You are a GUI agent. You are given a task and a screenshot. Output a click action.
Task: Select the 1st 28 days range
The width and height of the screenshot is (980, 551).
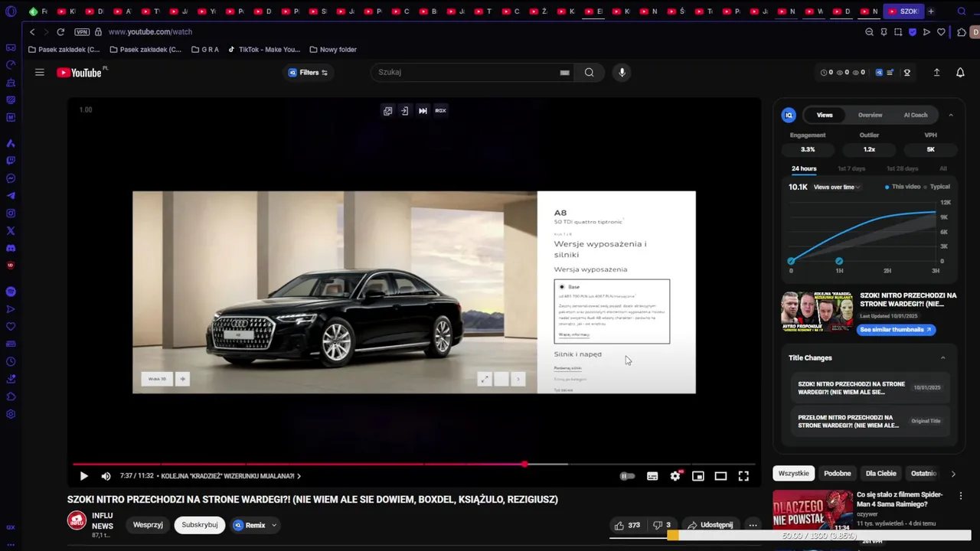(x=902, y=168)
